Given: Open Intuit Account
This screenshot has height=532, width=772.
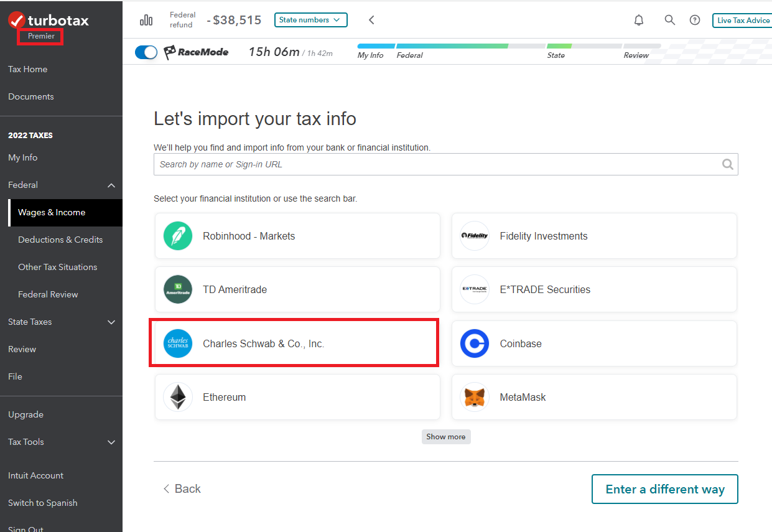Looking at the screenshot, I should tap(36, 475).
